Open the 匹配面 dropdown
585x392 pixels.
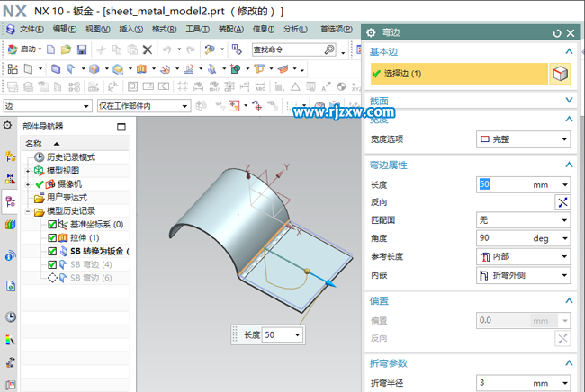[x=523, y=220]
